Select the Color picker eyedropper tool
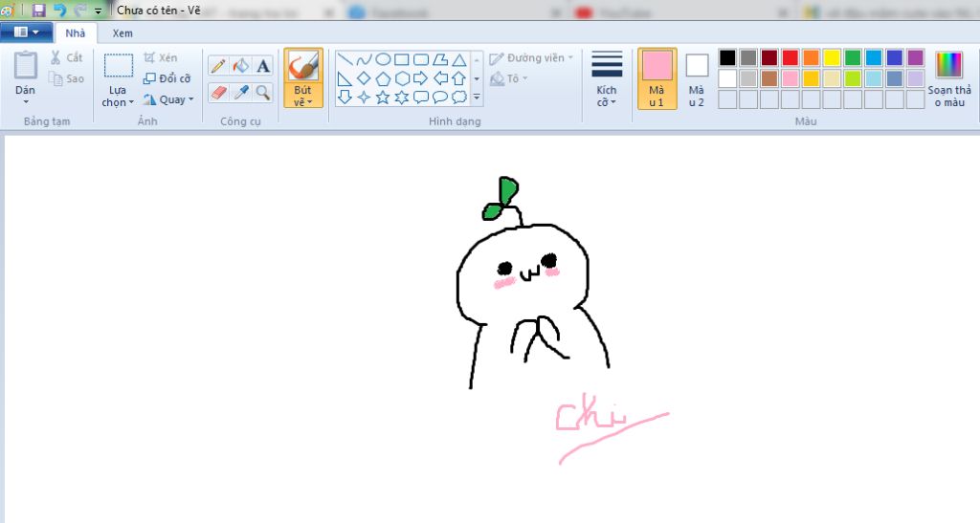 pos(240,93)
